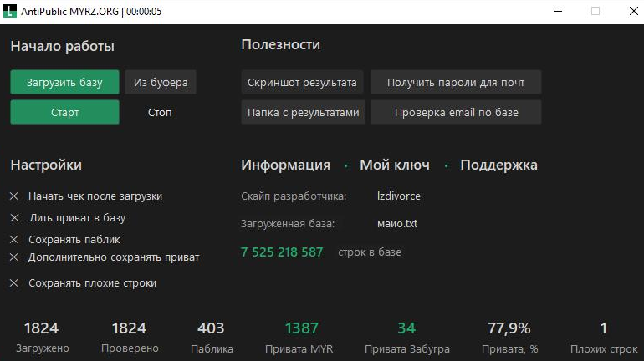Switch to the Мой ключ tab
Viewport: 644px width, 361px height.
pyautogui.click(x=395, y=165)
